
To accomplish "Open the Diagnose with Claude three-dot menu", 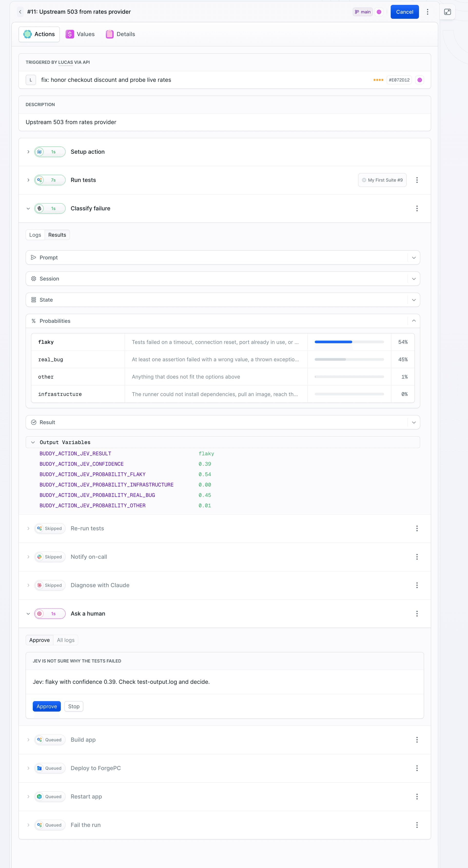I will tap(417, 585).
